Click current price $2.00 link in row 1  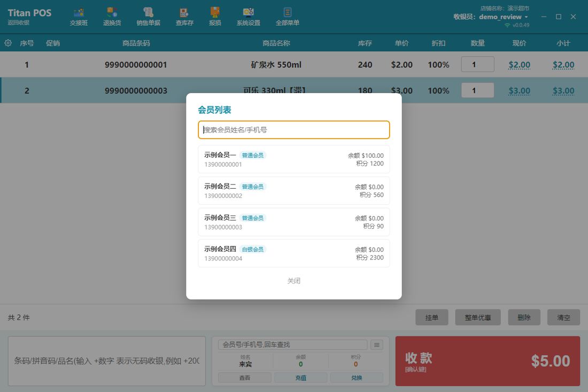tap(520, 65)
